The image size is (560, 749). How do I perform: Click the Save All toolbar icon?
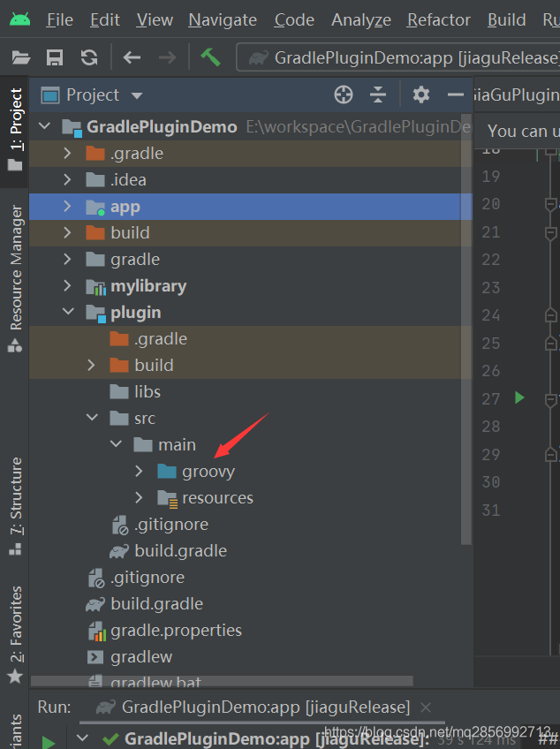(x=55, y=58)
